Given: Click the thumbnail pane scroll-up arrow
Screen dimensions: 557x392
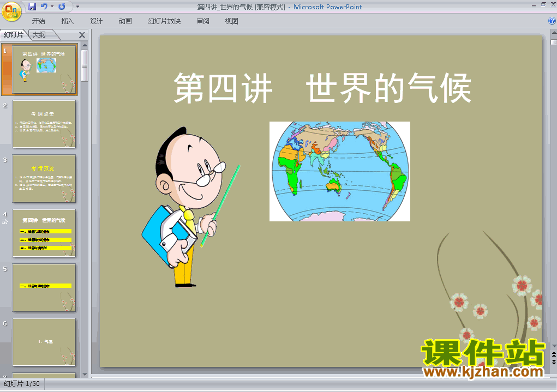Looking at the screenshot, I should [85, 45].
